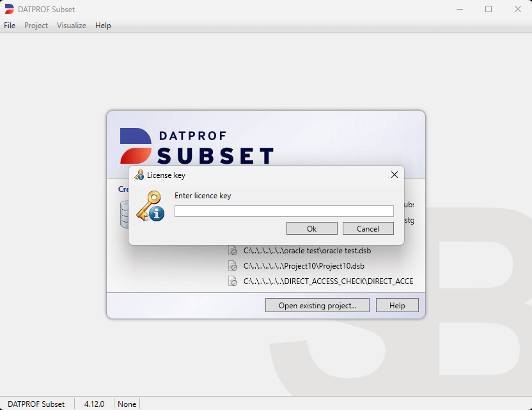Viewport: 532px width, 410px height.
Task: Click the None label in the status bar
Action: (127, 404)
